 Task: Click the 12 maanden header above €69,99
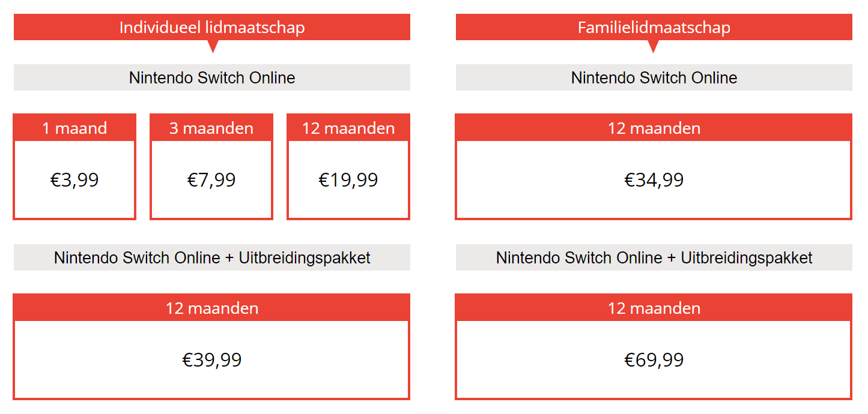click(x=654, y=308)
